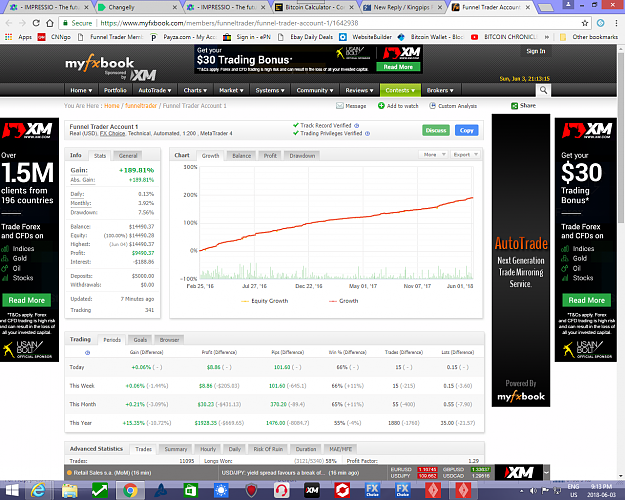
Task: Open the chart More dropdown
Action: [x=433, y=155]
